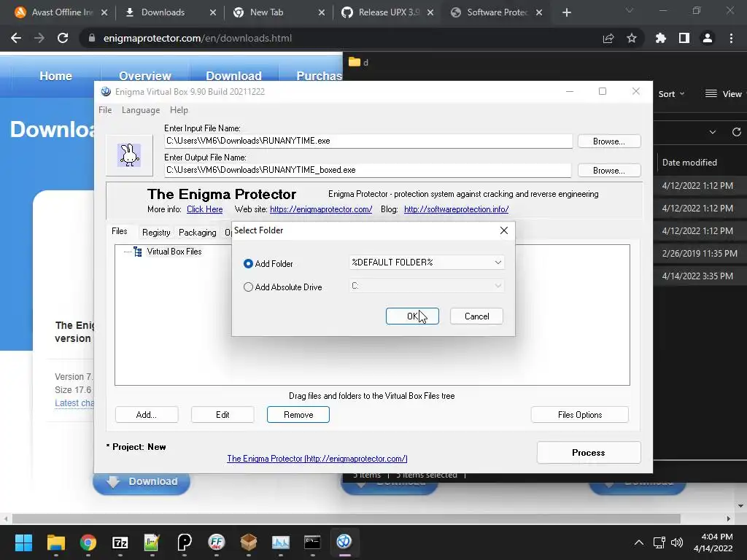The image size is (747, 560).
Task: Open the File menu in Enigma Virtual Box
Action: [105, 110]
